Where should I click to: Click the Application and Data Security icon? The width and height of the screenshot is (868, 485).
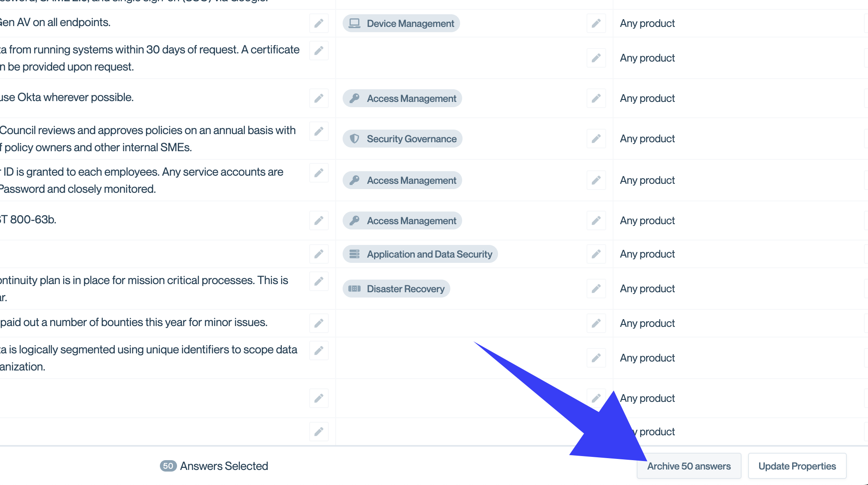point(355,254)
